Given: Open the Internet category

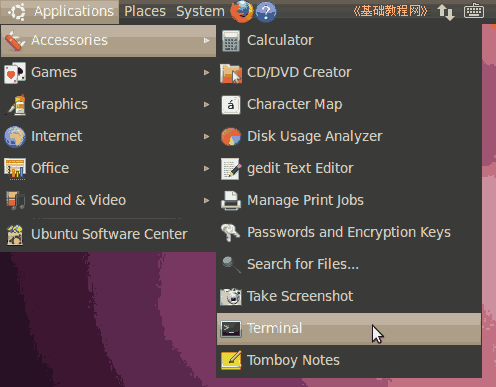Looking at the screenshot, I should click(x=108, y=136).
